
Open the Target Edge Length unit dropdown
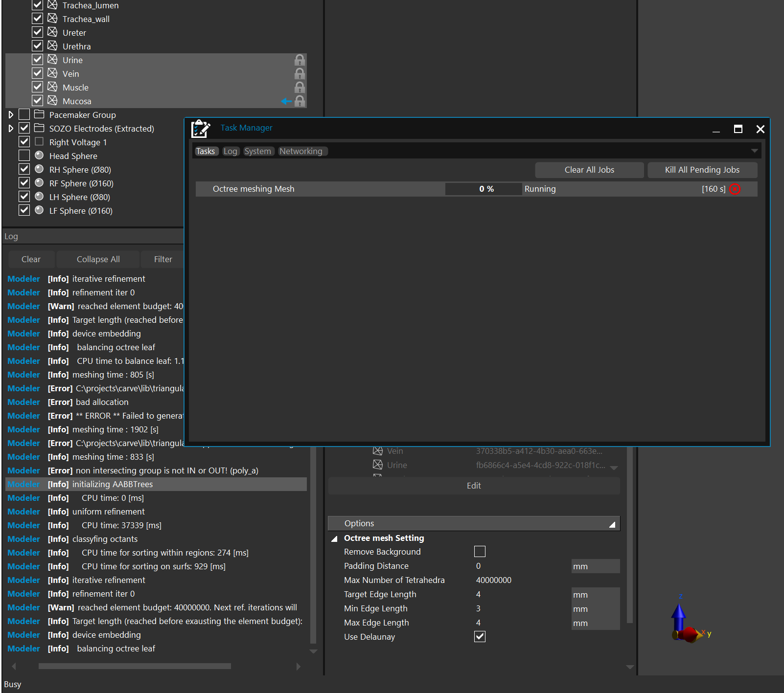click(596, 595)
